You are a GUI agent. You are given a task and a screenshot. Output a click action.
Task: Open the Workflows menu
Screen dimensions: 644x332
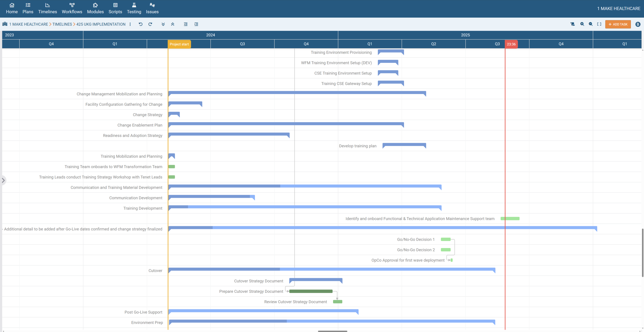[x=72, y=8]
